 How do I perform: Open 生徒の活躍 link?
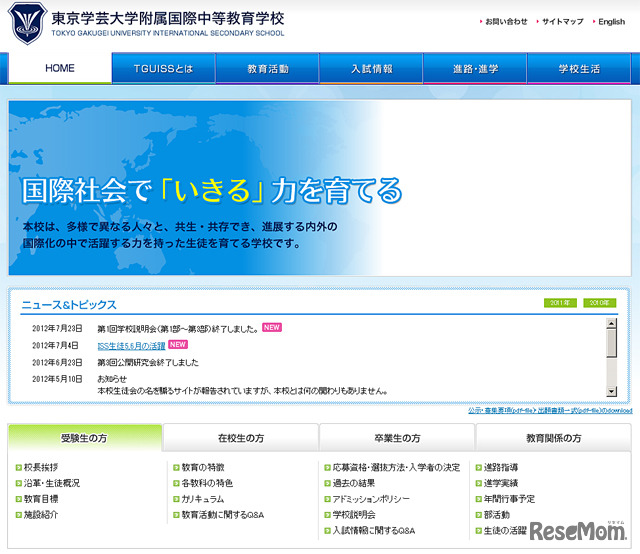pyautogui.click(x=505, y=531)
